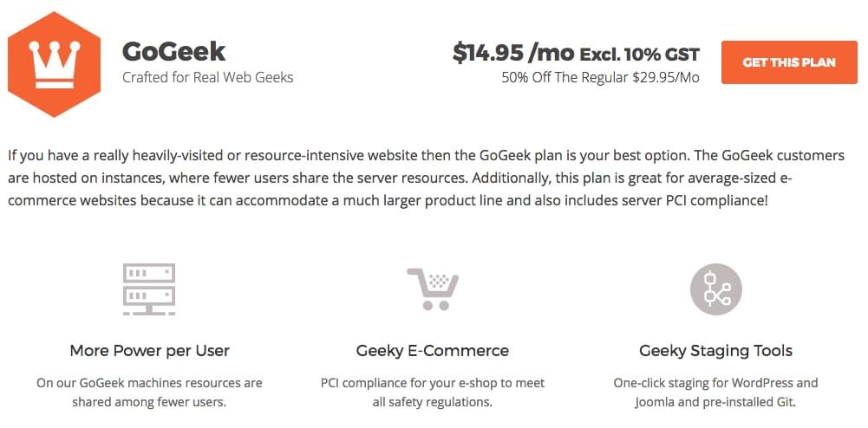The width and height of the screenshot is (868, 428).
Task: Click the GoGeek plan description paragraph
Action: click(426, 178)
